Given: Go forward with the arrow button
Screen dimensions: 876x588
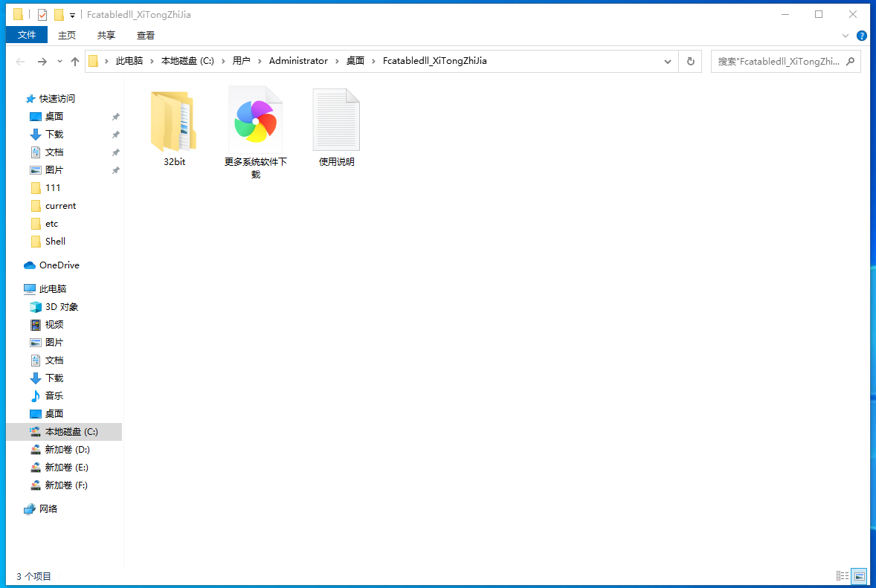Looking at the screenshot, I should point(42,62).
